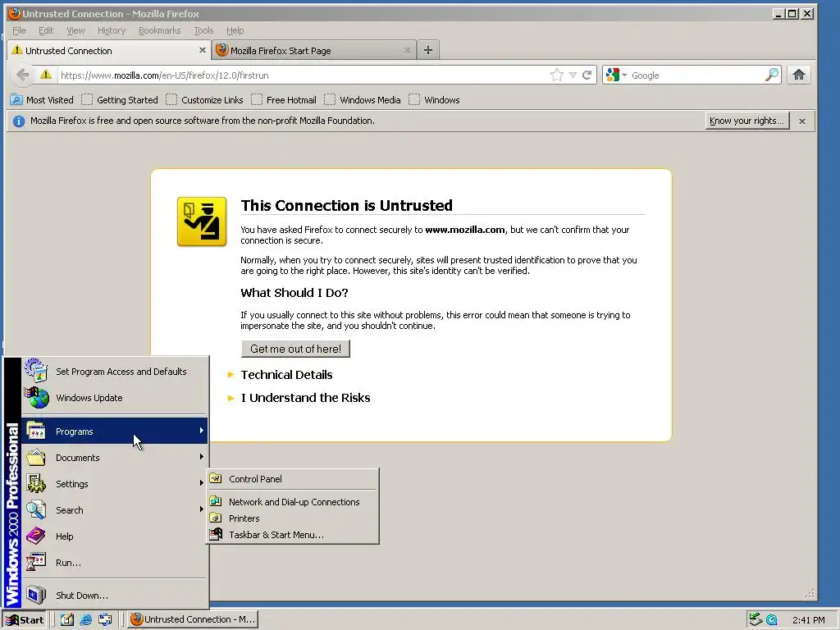
Task: Open Getting Started bookmark
Action: click(120, 99)
